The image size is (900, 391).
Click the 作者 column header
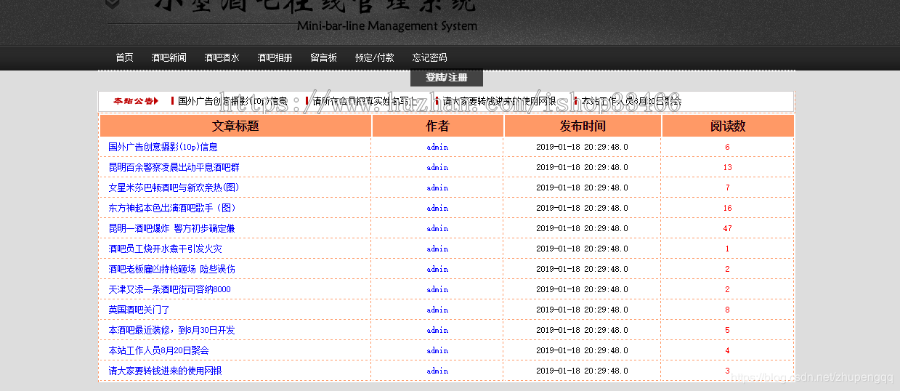pos(437,126)
